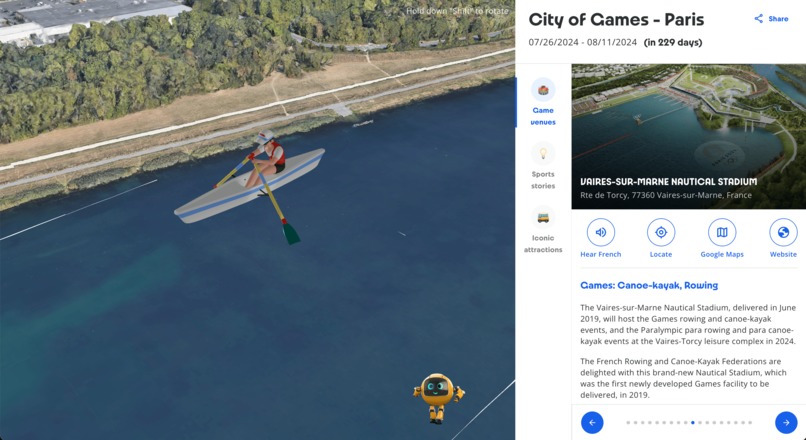Viewport: 806px width, 440px height.
Task: Click the yellow robot mascot
Action: point(438,398)
